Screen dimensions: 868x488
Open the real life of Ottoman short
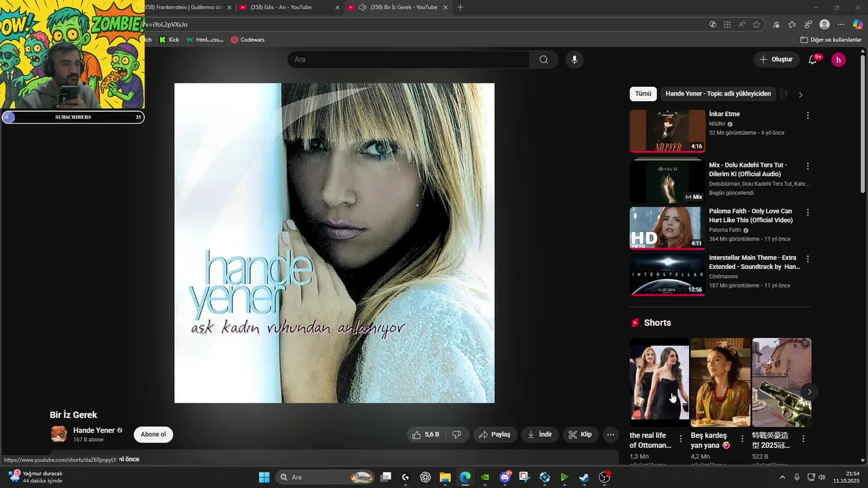coord(659,382)
